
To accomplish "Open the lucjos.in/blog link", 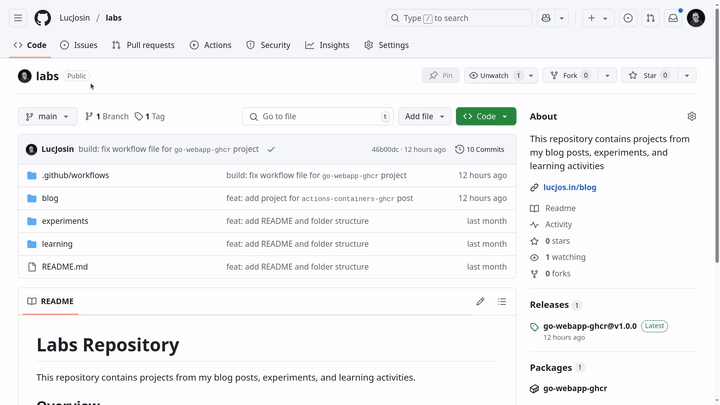I will point(569,187).
